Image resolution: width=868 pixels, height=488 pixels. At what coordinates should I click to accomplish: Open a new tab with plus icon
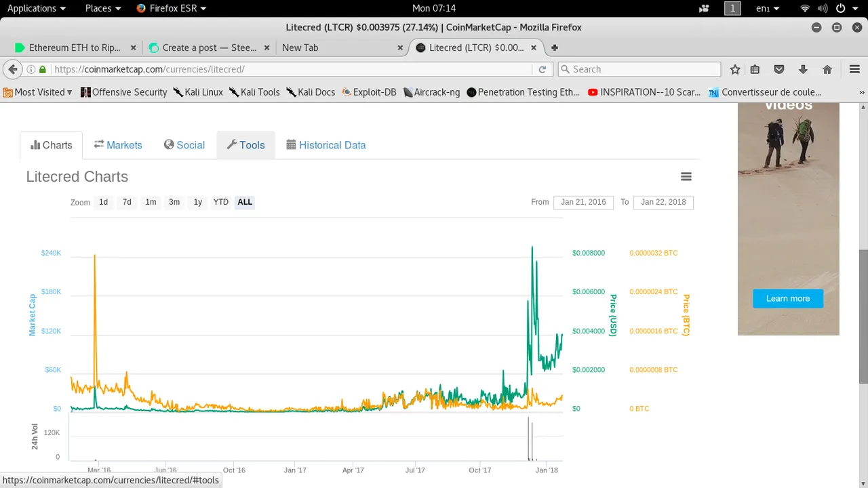pos(555,47)
